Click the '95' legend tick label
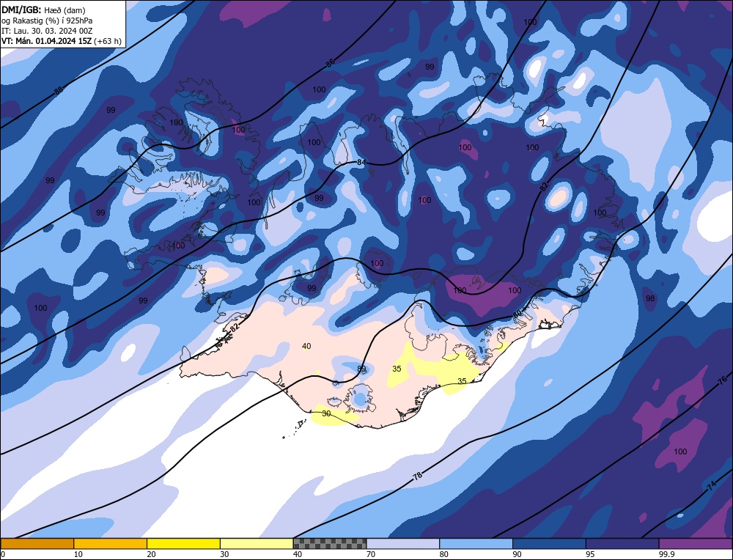 click(590, 554)
